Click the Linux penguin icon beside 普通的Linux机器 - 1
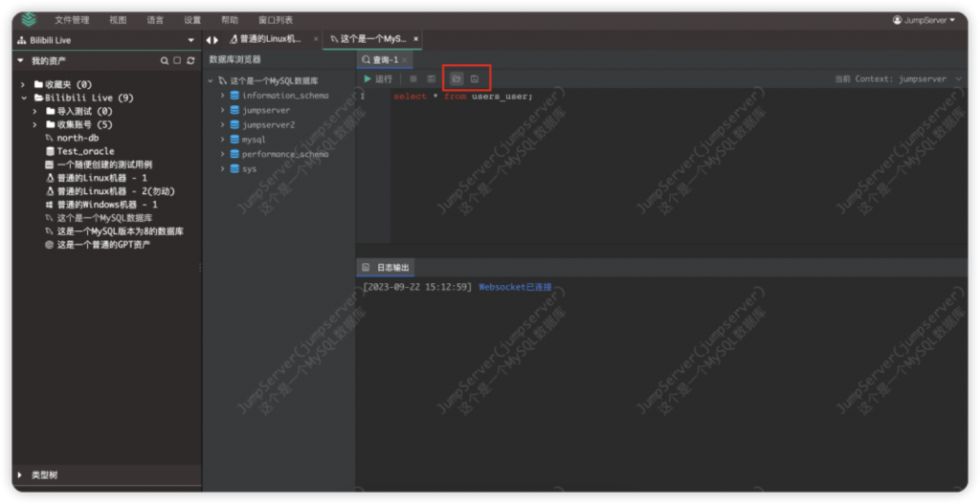Image resolution: width=980 pixels, height=504 pixels. [50, 178]
